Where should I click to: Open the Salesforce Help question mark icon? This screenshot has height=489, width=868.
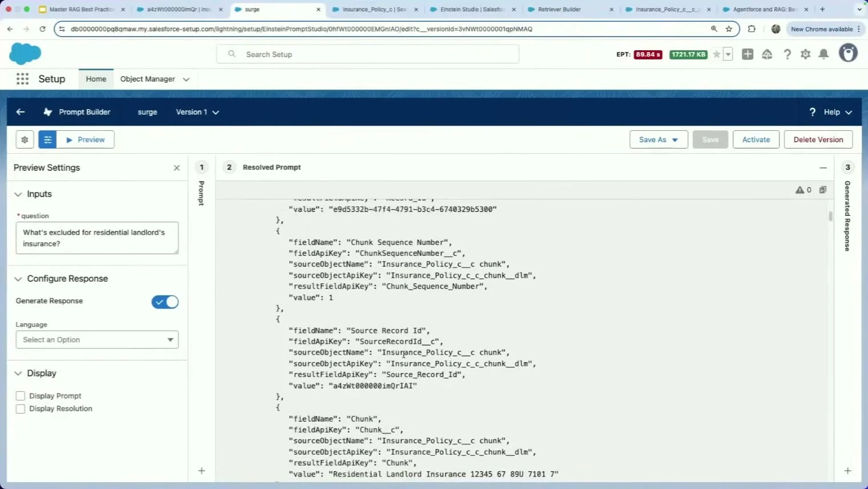coord(787,54)
